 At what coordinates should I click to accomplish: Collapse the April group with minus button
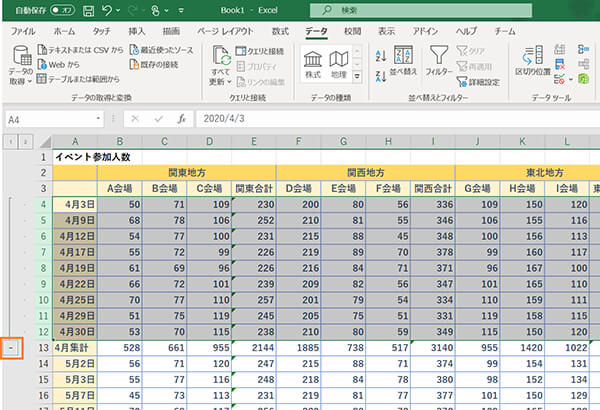(11, 348)
